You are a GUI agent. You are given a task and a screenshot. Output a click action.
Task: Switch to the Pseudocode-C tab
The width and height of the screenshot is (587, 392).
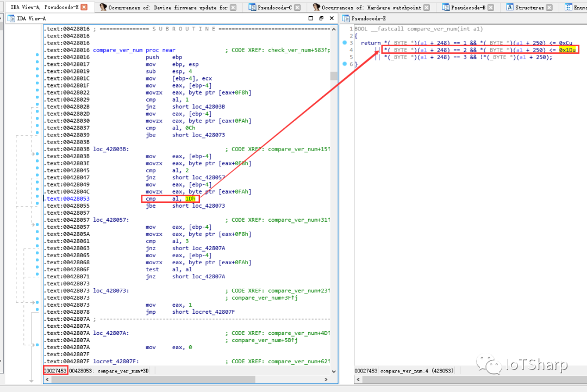click(274, 8)
